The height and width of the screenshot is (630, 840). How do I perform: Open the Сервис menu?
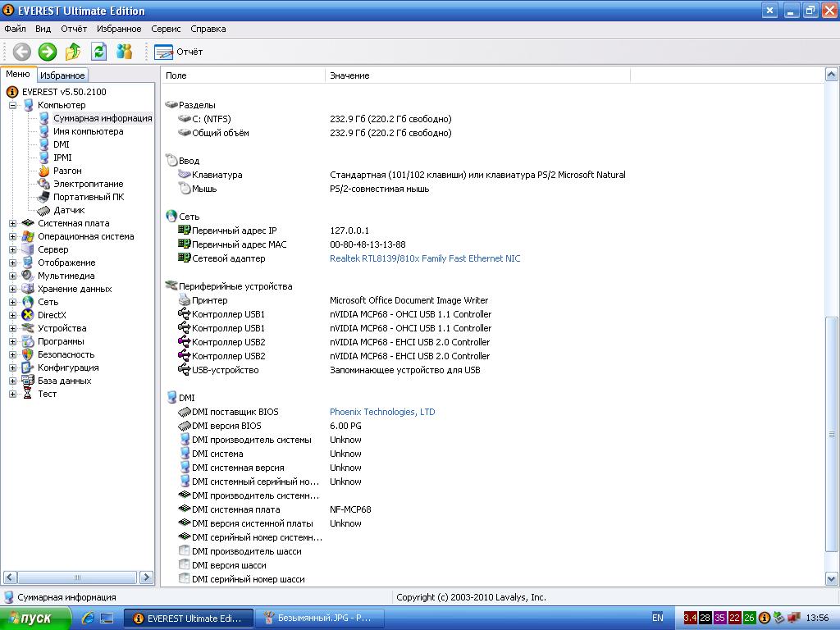click(x=166, y=29)
